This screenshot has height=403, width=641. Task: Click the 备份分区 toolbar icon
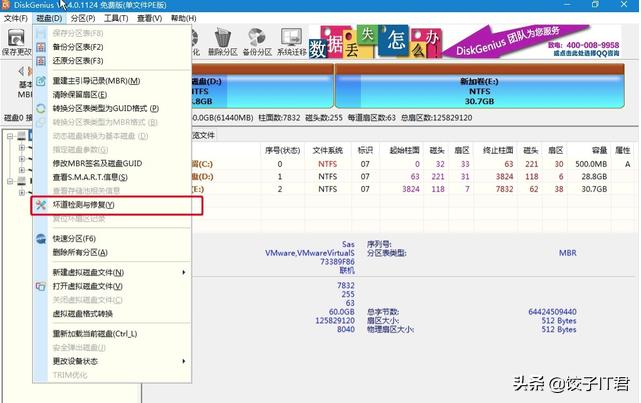pos(257,38)
